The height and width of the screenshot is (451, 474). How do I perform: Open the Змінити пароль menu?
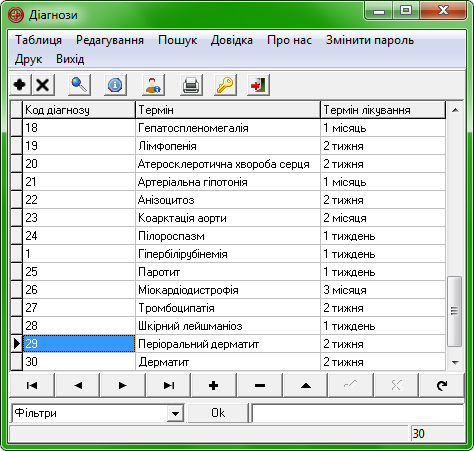point(370,40)
